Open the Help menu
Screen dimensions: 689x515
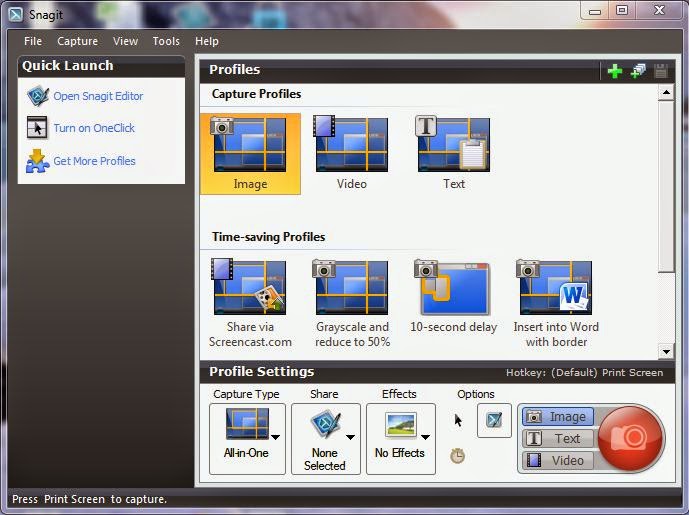click(x=207, y=41)
